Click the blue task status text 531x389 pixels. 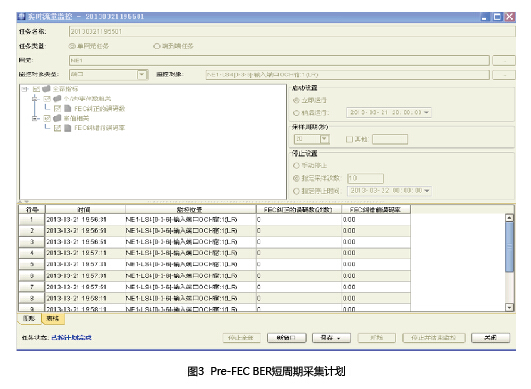point(71,338)
